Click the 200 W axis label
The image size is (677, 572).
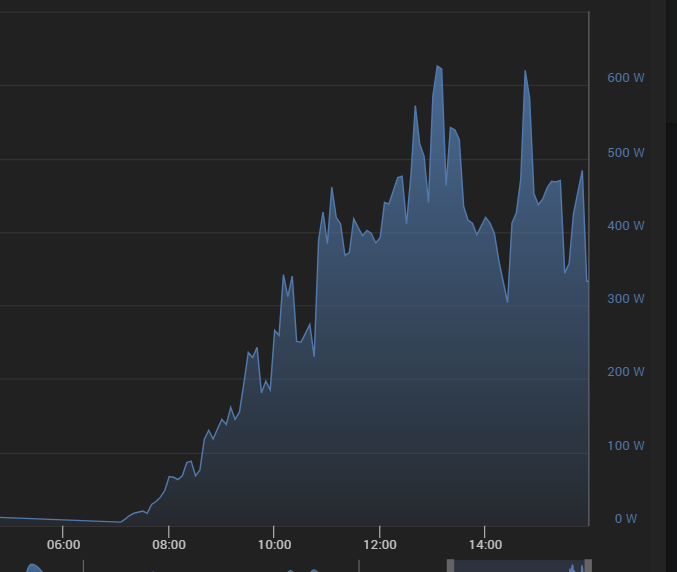(x=625, y=372)
